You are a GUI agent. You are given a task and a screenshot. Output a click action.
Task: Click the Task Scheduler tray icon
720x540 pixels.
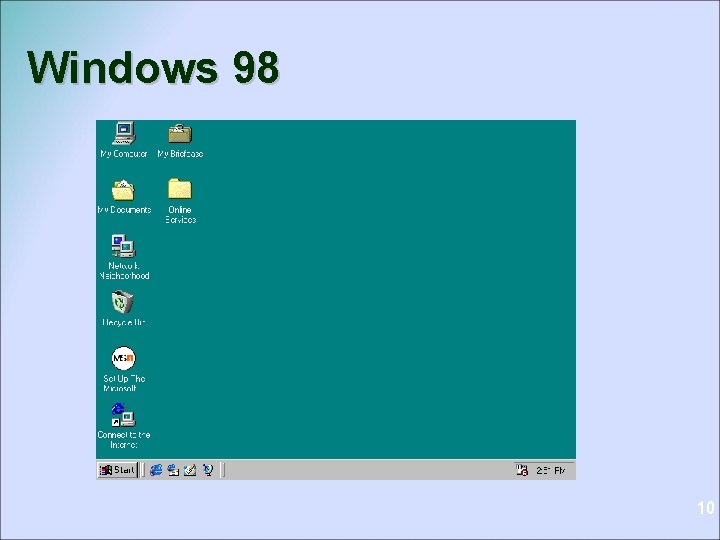coord(522,470)
